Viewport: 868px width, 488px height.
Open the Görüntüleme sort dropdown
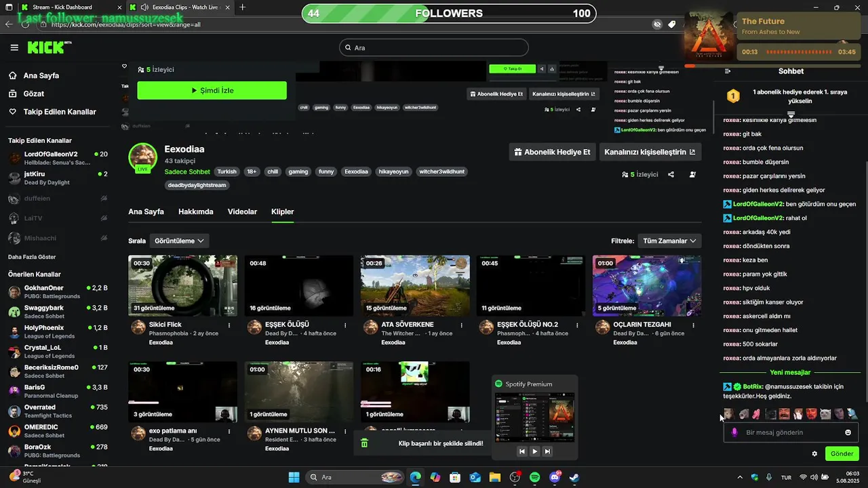[x=179, y=241]
